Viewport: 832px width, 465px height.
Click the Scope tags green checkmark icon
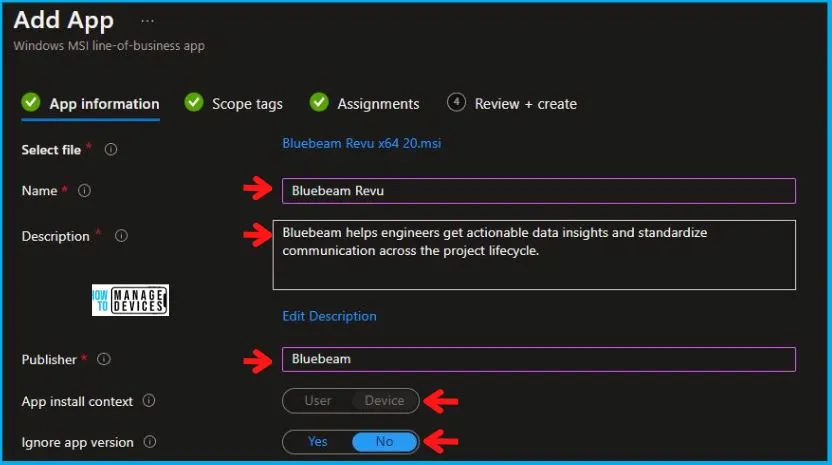(x=194, y=102)
